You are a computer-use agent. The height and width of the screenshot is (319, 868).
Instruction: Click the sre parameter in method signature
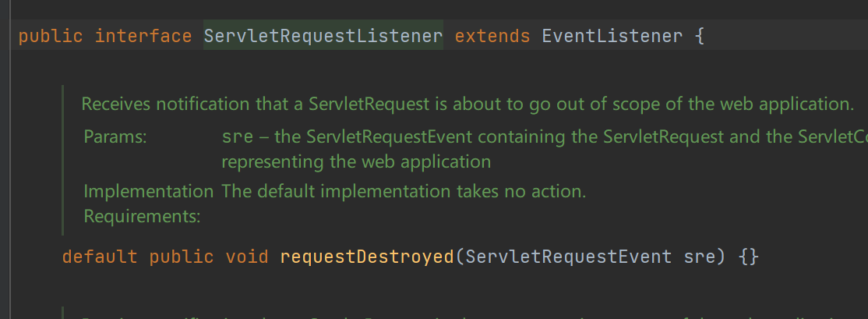698,257
